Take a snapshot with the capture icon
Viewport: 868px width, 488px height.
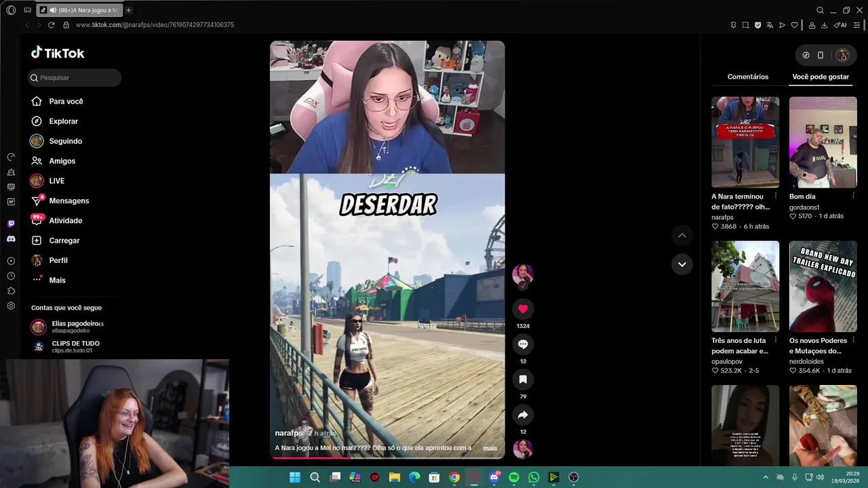(x=745, y=25)
